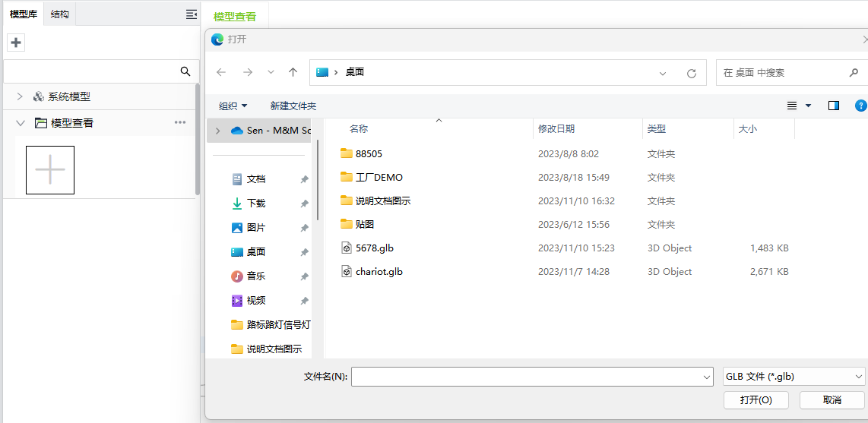Click the search magnifier in model library
Screen dimensions: 868x423
(185, 71)
